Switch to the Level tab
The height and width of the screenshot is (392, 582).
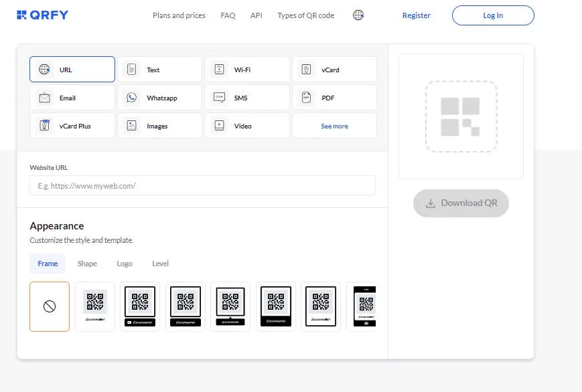pyautogui.click(x=160, y=264)
